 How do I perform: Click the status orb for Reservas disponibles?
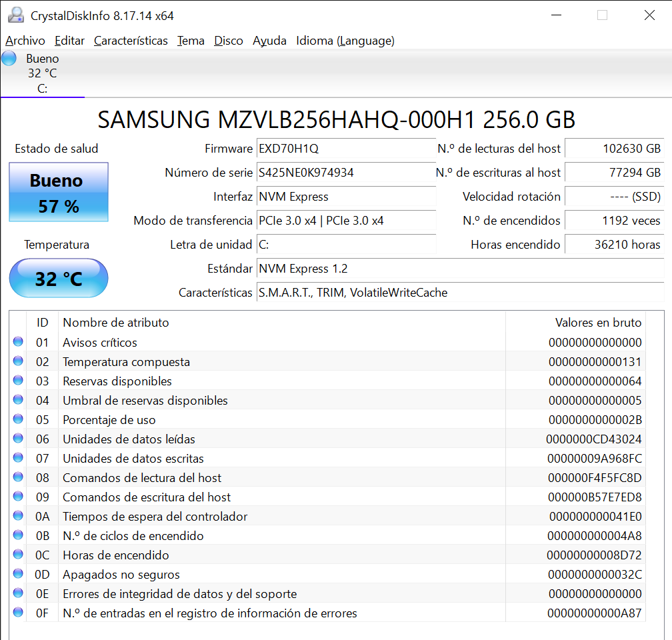click(18, 381)
